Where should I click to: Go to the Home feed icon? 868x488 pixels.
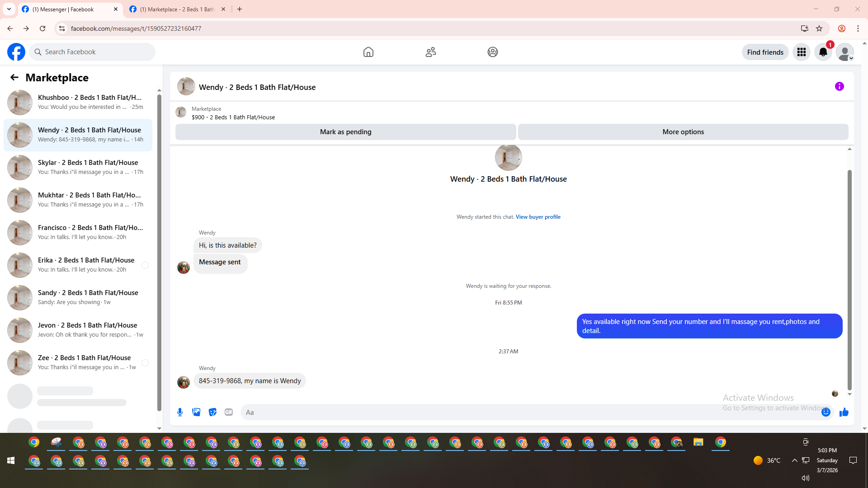click(368, 52)
